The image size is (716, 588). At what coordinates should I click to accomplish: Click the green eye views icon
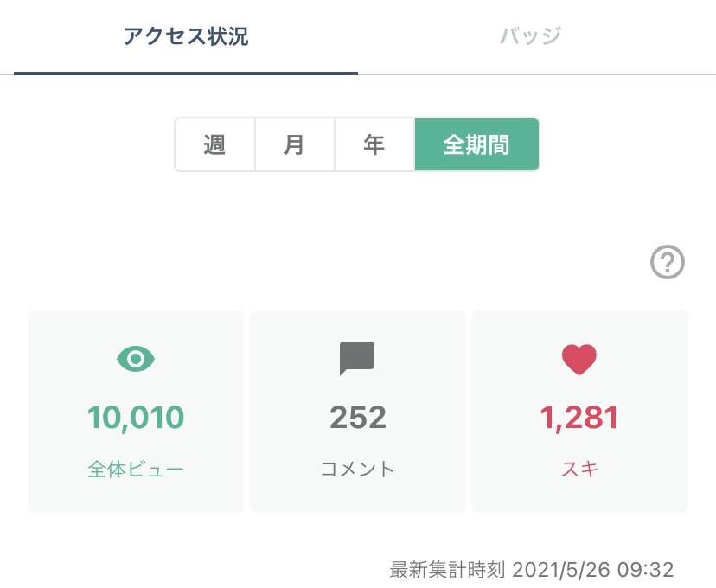coord(136,359)
